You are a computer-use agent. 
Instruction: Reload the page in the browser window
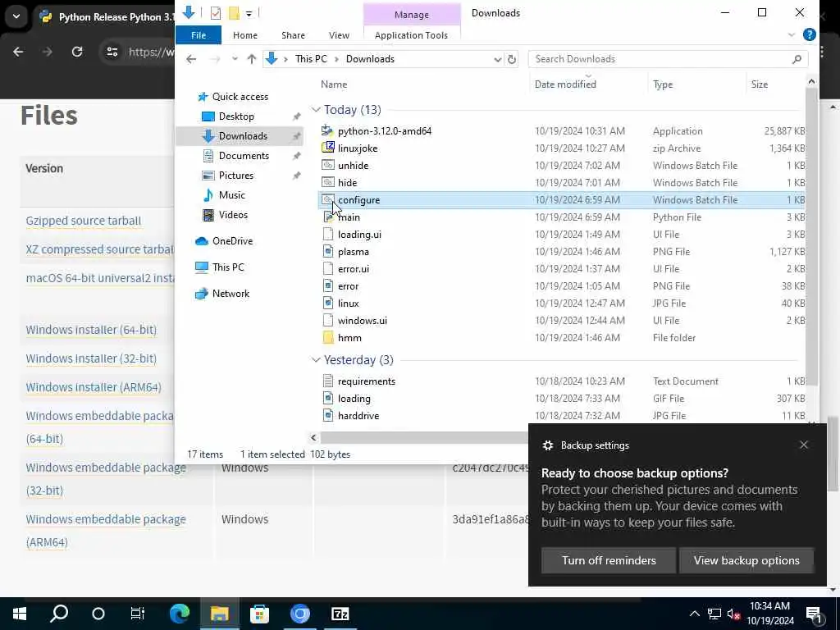click(77, 52)
